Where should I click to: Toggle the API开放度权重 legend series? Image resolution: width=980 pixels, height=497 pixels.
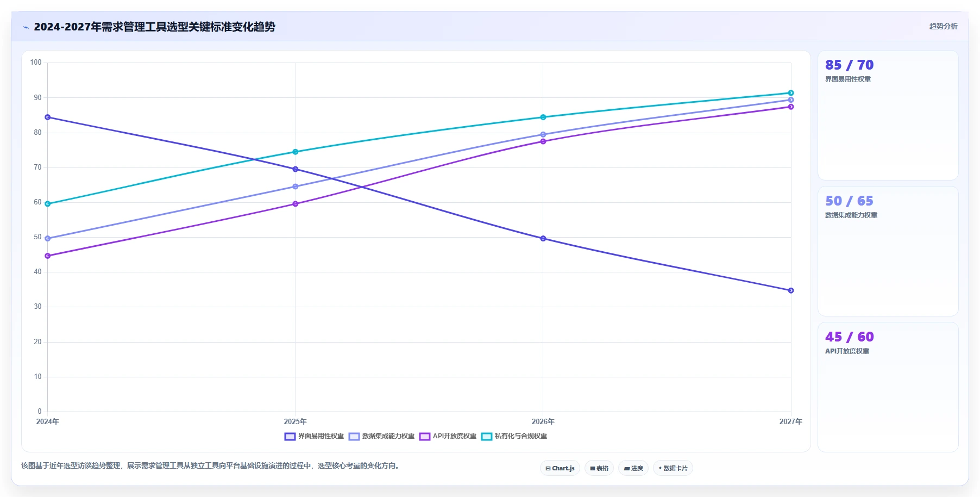pos(448,436)
